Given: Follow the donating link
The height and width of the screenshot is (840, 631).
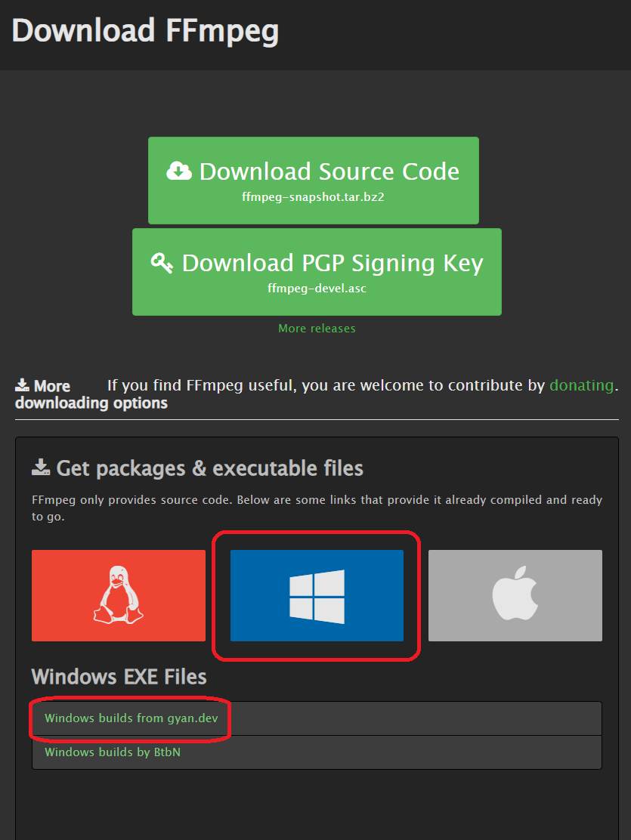Looking at the screenshot, I should click(582, 385).
